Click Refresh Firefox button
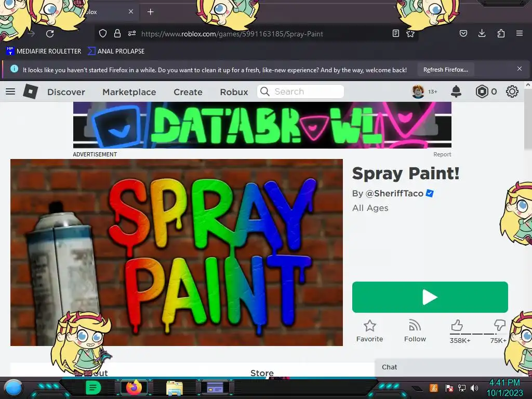This screenshot has width=532, height=399. 445,70
